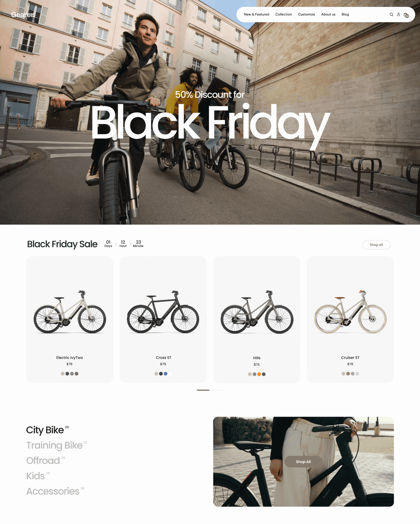Open the New & Featured menu
Screen dimensions: 420x524
[x=256, y=14]
